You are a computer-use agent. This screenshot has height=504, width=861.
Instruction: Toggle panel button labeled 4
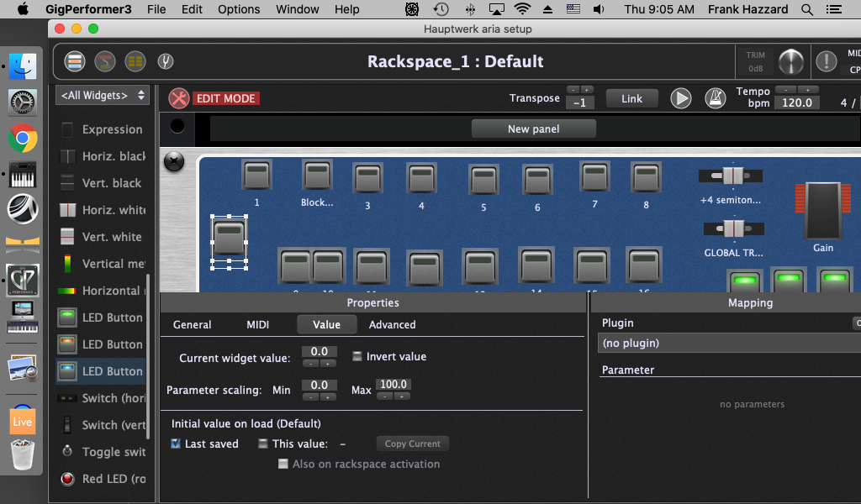pyautogui.click(x=422, y=178)
